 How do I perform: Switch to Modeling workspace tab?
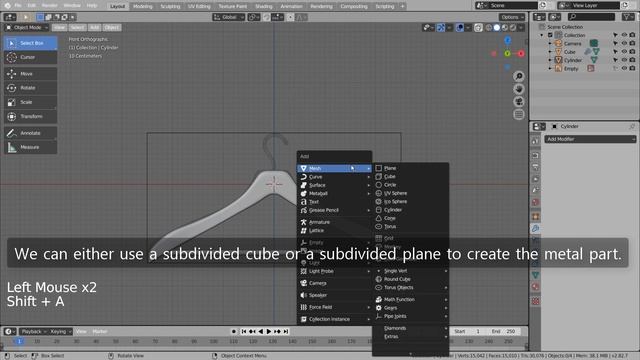[x=142, y=6]
